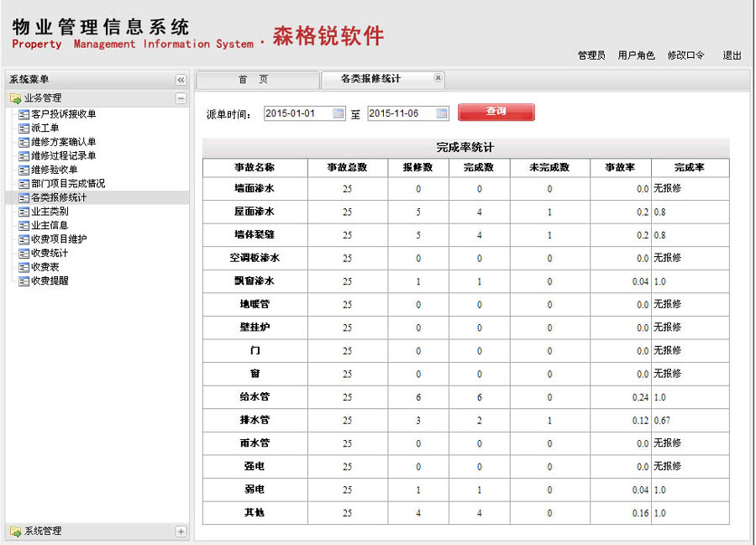Open 派工单 in the sidebar tree
Screen dimensions: 756x545
pos(45,128)
